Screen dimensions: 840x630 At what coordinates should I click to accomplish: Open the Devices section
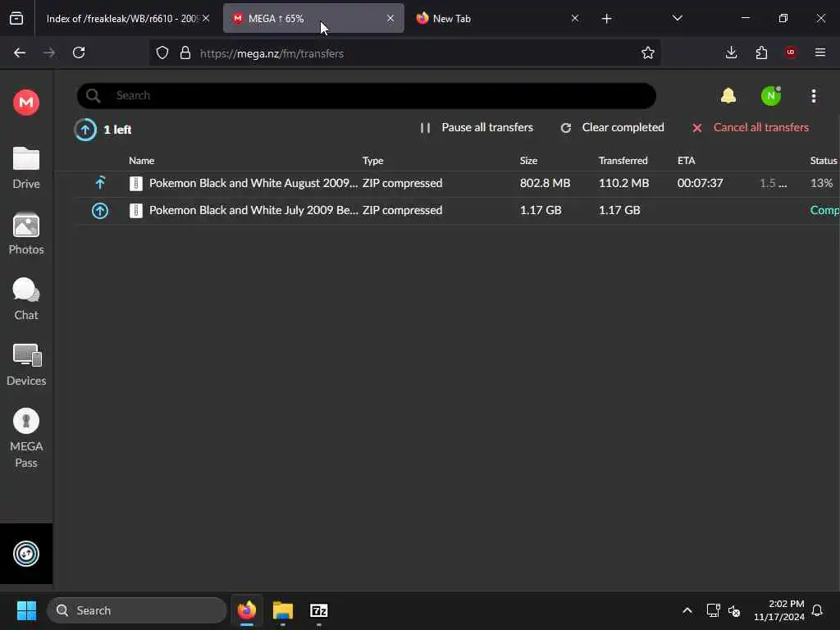tap(25, 365)
